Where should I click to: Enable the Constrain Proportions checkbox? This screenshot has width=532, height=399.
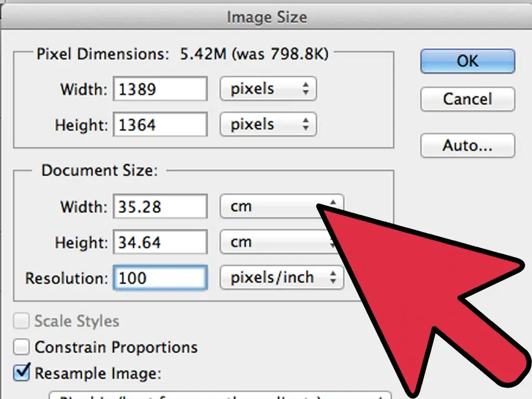pyautogui.click(x=21, y=347)
